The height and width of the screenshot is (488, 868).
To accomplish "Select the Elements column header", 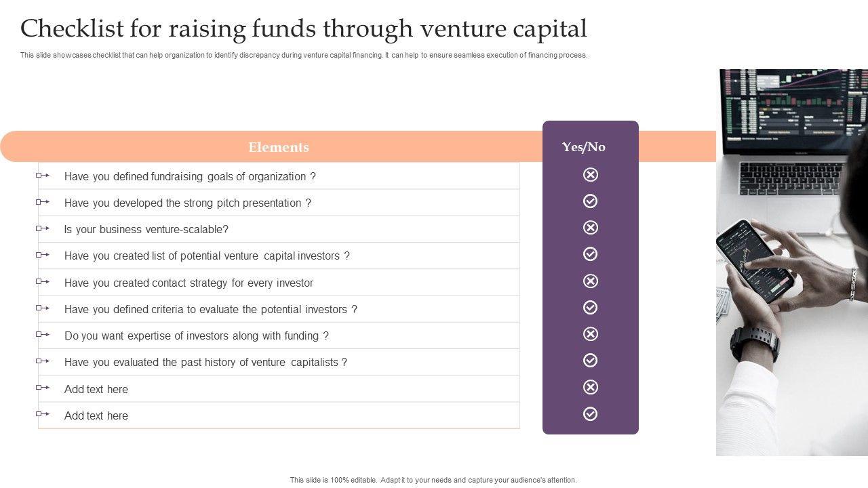I will click(278, 147).
